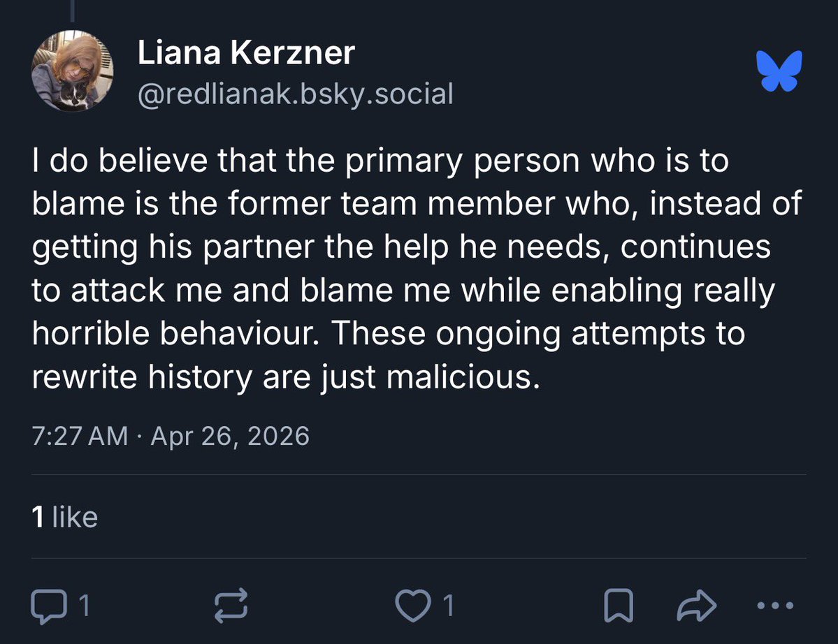The image size is (838, 644).
Task: Save post with the bookmark icon
Action: click(619, 606)
